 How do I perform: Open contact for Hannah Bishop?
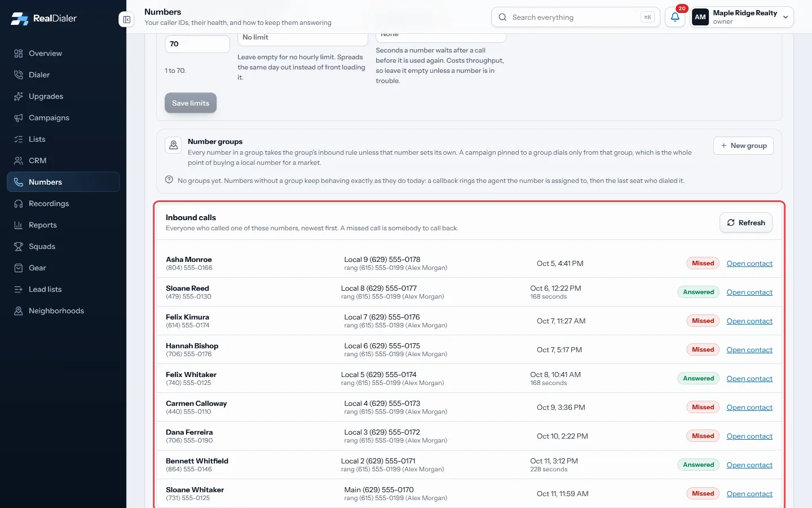(749, 350)
